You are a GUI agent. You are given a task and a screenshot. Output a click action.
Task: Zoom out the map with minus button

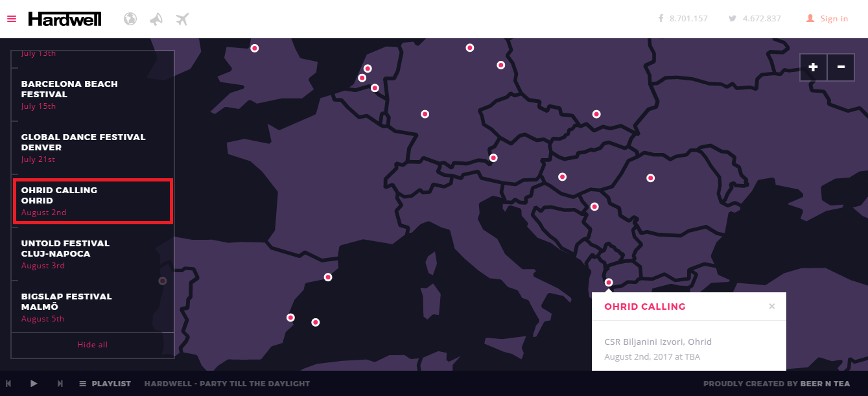pos(841,67)
